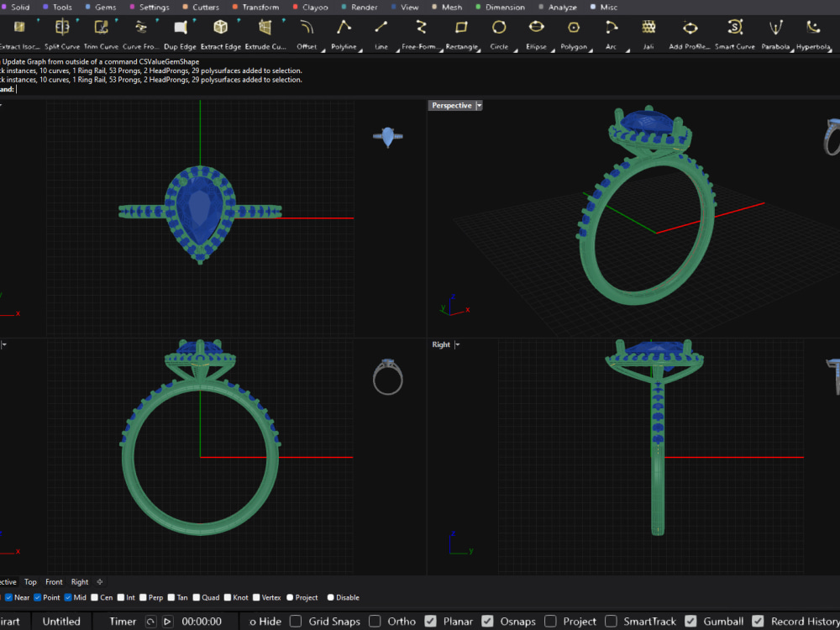
Task: Expand the Perspective projection selector
Action: click(454, 105)
